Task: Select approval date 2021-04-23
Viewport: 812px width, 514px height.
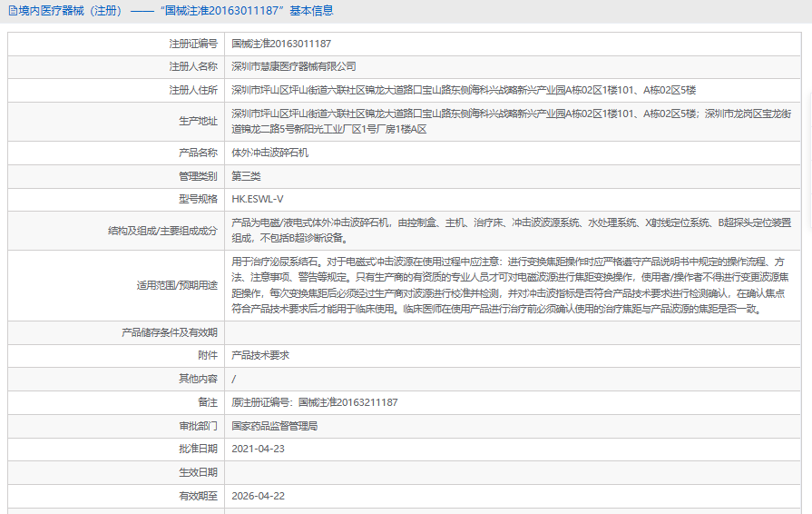Action: coord(258,450)
